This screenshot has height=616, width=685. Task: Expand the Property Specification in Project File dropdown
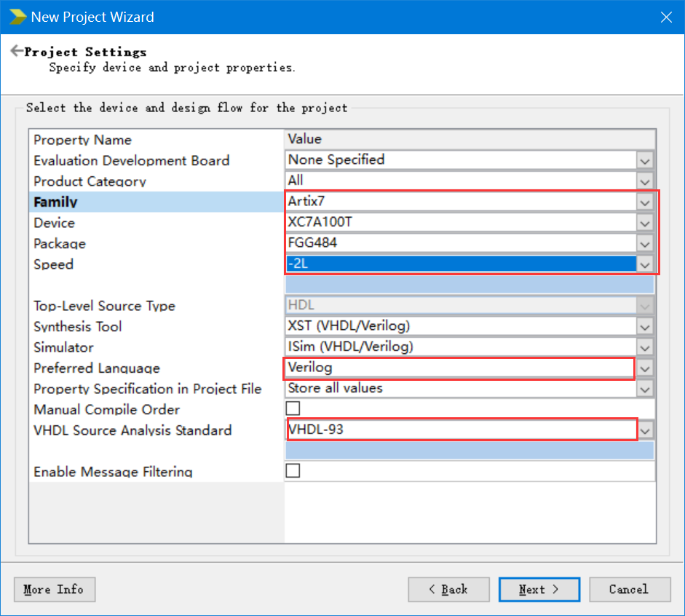coord(645,390)
